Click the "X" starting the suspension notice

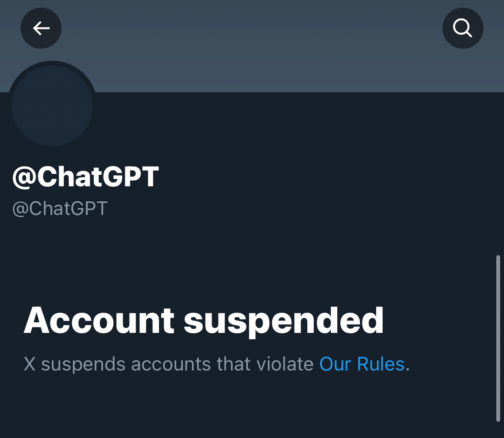[29, 365]
